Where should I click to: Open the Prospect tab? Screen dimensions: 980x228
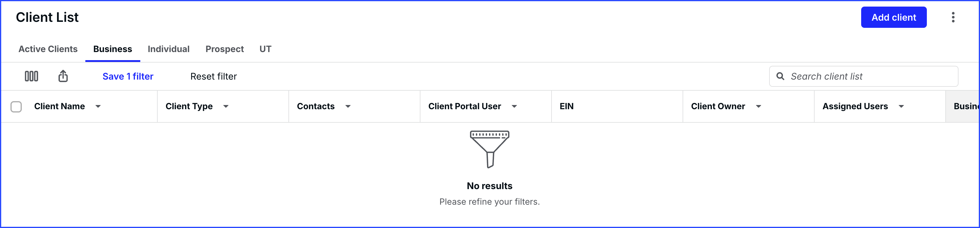click(x=225, y=49)
